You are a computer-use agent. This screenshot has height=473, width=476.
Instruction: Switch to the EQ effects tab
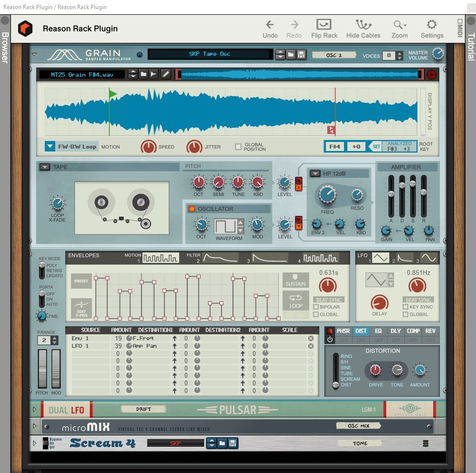pyautogui.click(x=377, y=331)
